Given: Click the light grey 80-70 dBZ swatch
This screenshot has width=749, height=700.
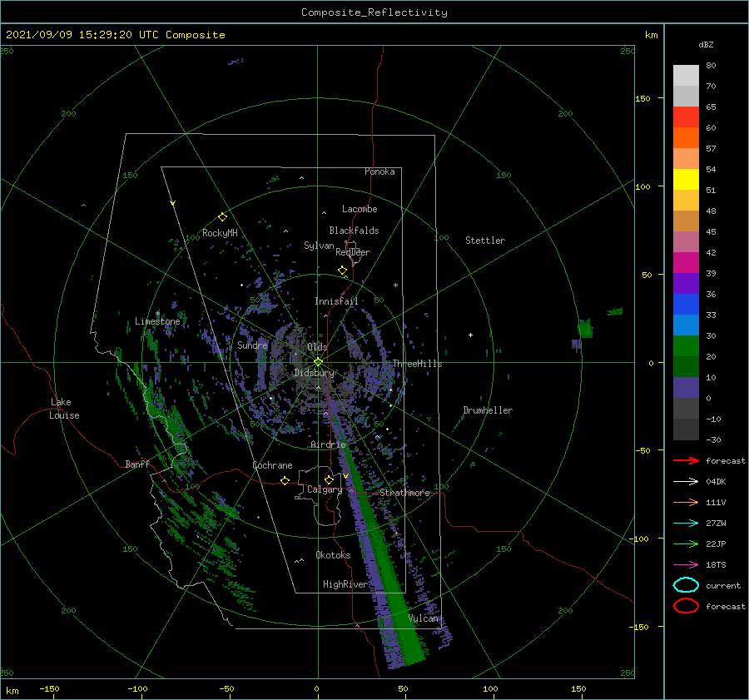Looking at the screenshot, I should [686, 76].
